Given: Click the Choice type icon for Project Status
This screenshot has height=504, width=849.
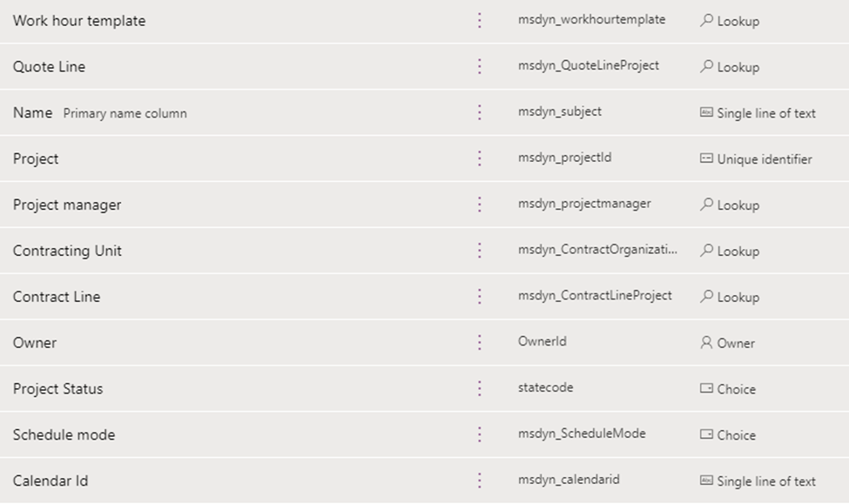Looking at the screenshot, I should [706, 389].
